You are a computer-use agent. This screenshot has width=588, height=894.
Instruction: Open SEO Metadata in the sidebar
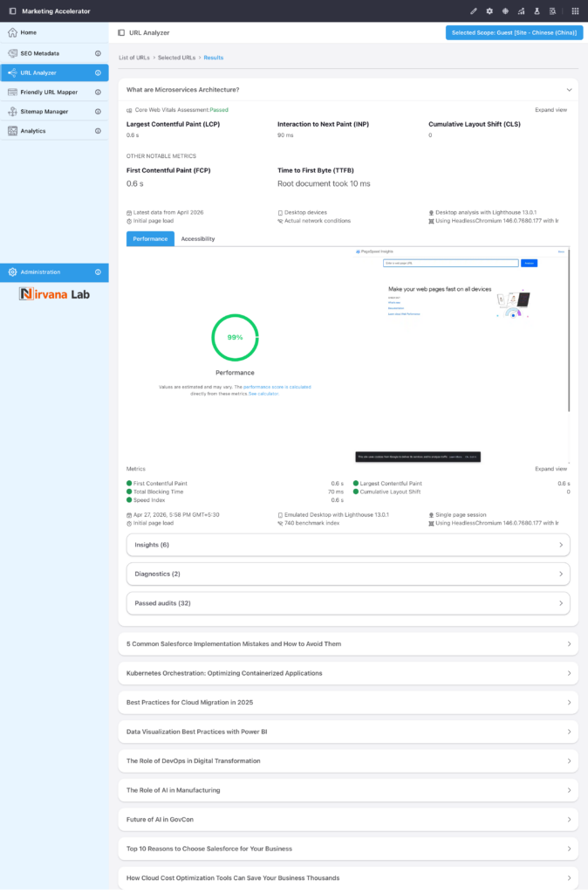click(x=54, y=53)
